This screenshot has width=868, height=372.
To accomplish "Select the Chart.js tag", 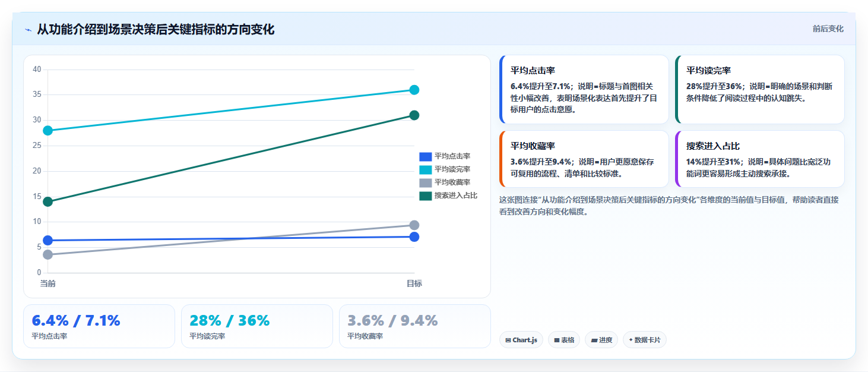I will 521,340.
